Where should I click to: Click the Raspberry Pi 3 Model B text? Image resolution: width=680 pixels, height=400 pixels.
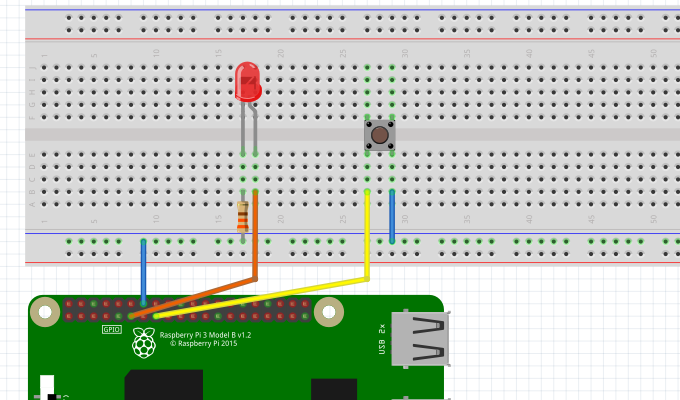click(205, 335)
